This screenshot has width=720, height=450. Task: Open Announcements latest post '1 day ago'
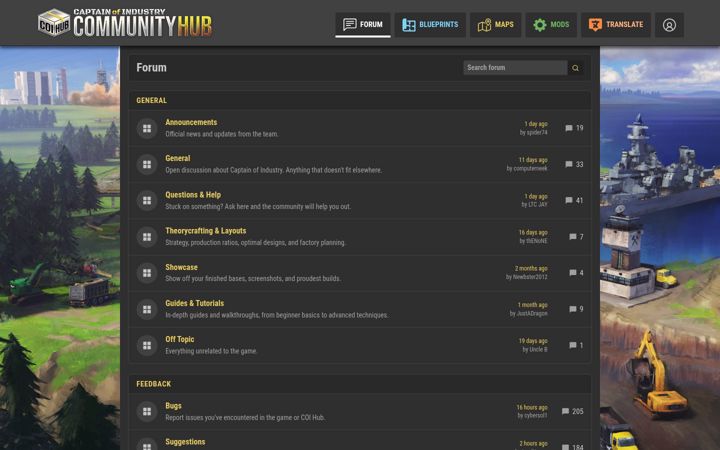536,124
